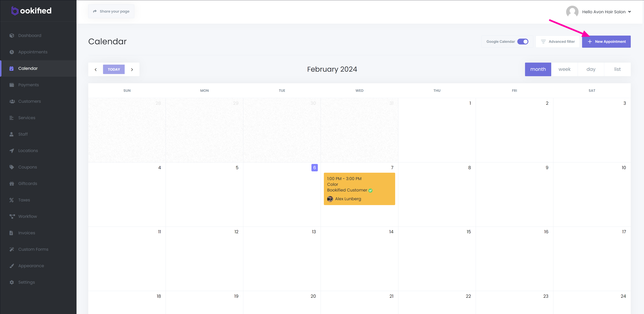Click the Invoices document icon
The height and width of the screenshot is (314, 644).
(x=11, y=233)
